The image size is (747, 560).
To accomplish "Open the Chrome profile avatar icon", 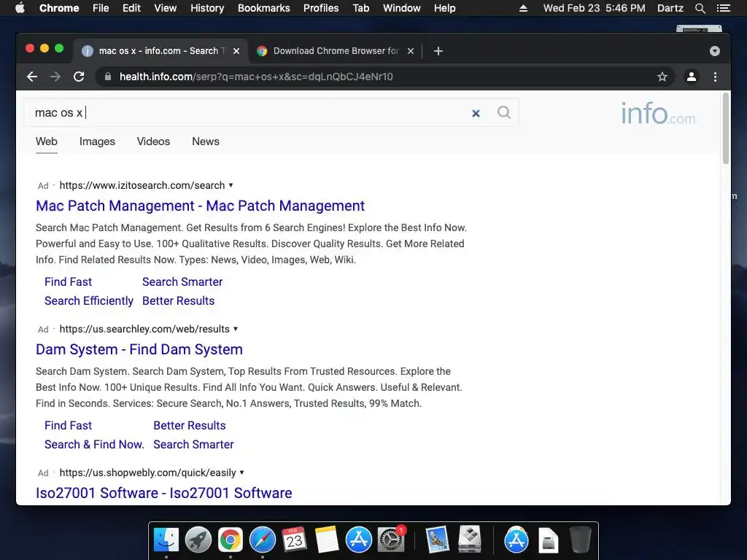I will tap(692, 77).
